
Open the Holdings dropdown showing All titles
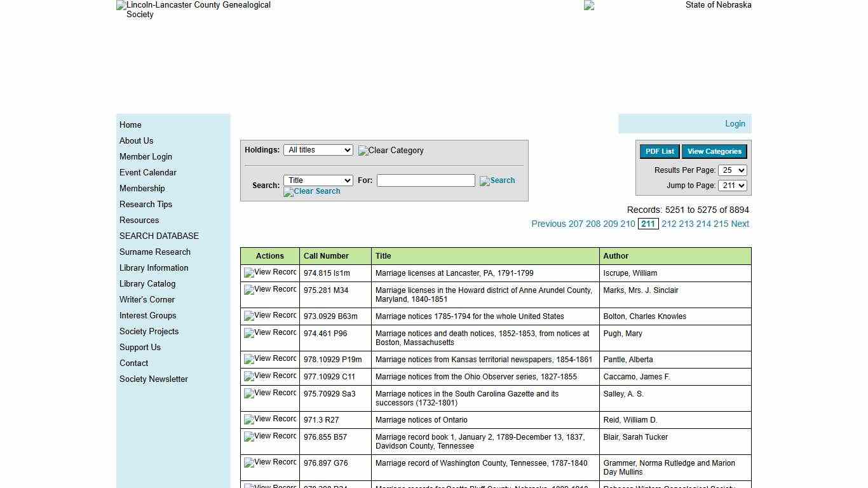pos(318,150)
